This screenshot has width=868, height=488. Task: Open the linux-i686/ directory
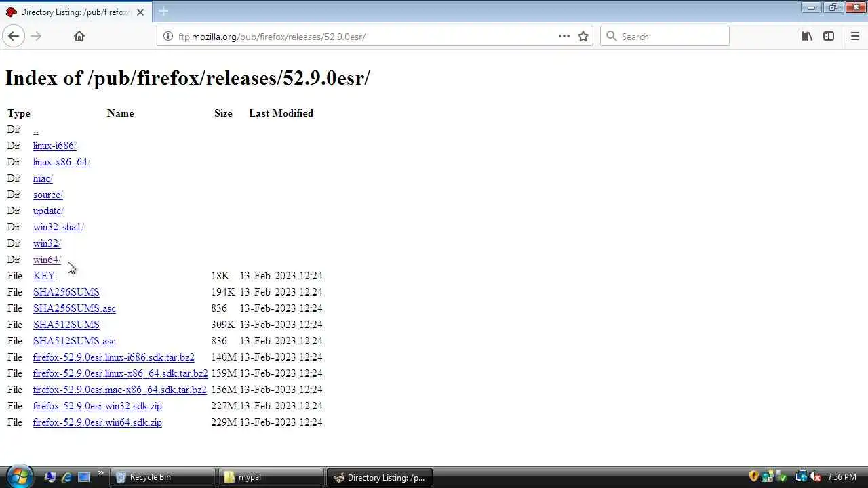(x=55, y=146)
